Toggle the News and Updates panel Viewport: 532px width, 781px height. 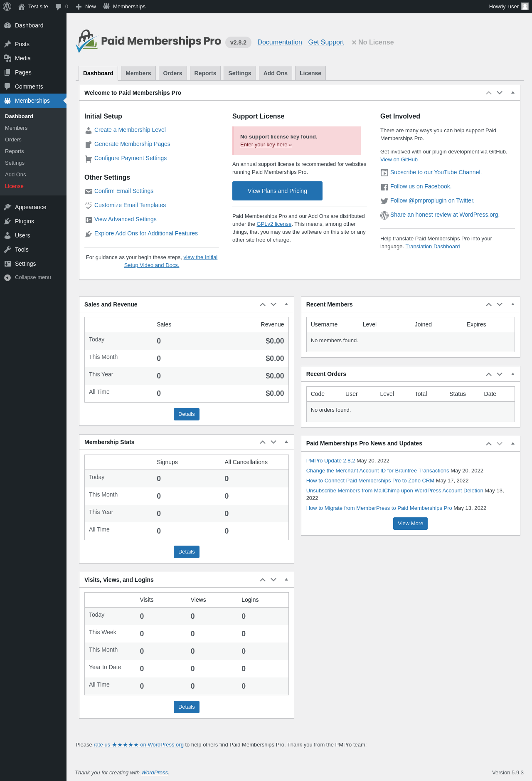coord(513,443)
